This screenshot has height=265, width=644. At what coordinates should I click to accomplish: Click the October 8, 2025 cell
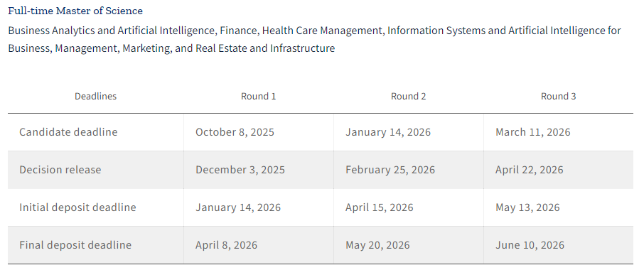(x=235, y=132)
